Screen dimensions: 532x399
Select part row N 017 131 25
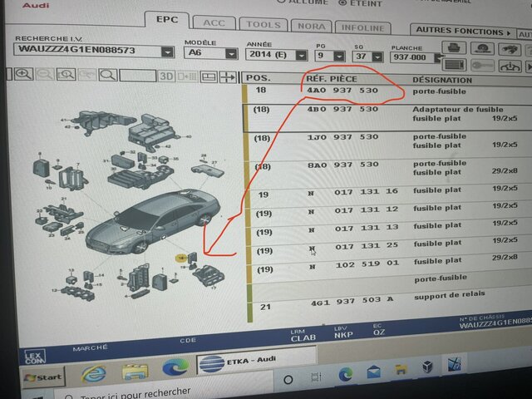point(389,247)
